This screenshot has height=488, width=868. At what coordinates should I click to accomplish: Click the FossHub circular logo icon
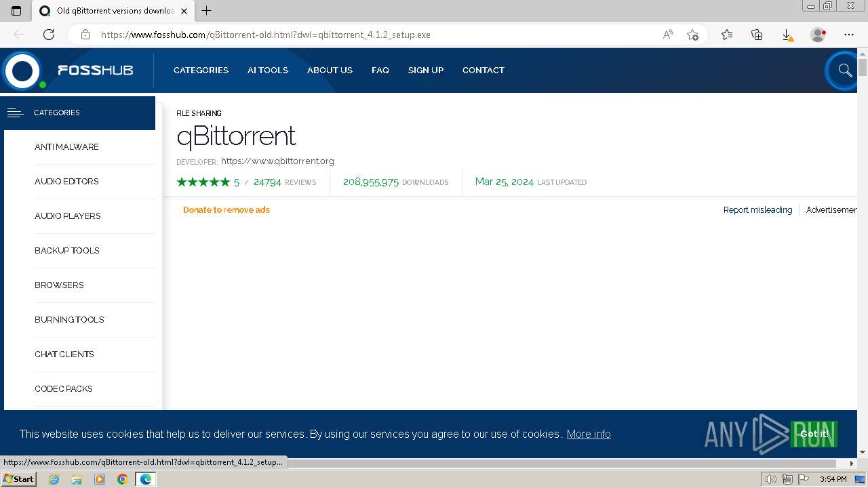pos(22,70)
